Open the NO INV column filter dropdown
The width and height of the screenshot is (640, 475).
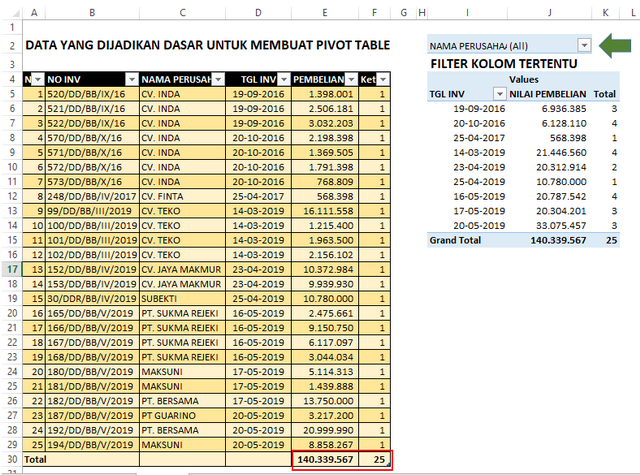(x=132, y=79)
